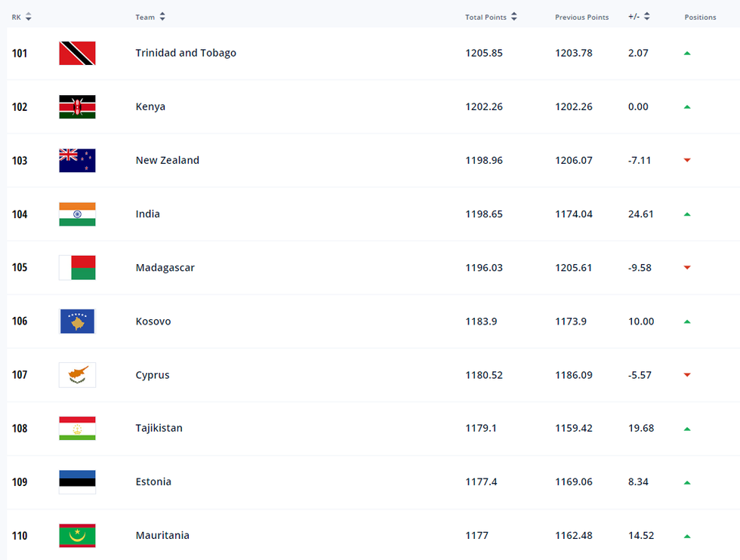Click the Madagascar flag icon
740x560 pixels.
click(77, 268)
